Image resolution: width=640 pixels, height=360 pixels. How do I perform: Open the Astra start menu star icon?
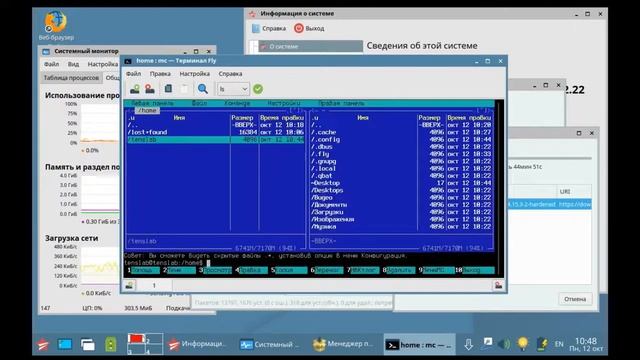click(42, 345)
